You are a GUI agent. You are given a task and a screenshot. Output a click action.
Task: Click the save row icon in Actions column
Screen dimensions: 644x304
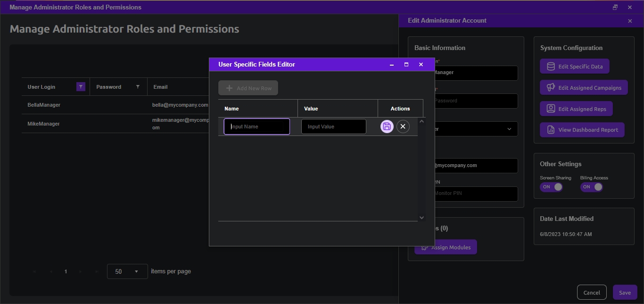[x=387, y=127]
